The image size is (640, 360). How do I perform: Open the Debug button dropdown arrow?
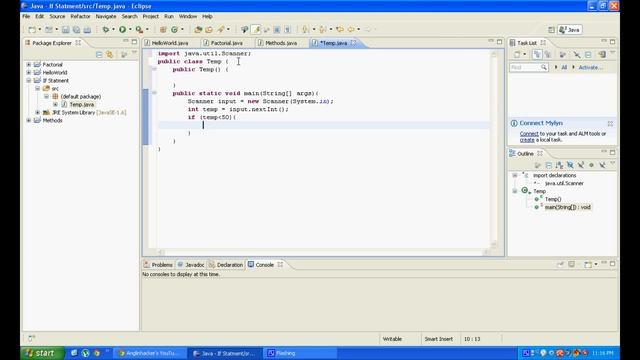click(113, 29)
